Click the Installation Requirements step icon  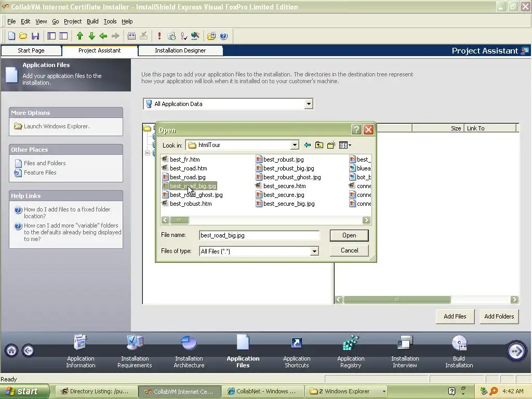pos(135,342)
